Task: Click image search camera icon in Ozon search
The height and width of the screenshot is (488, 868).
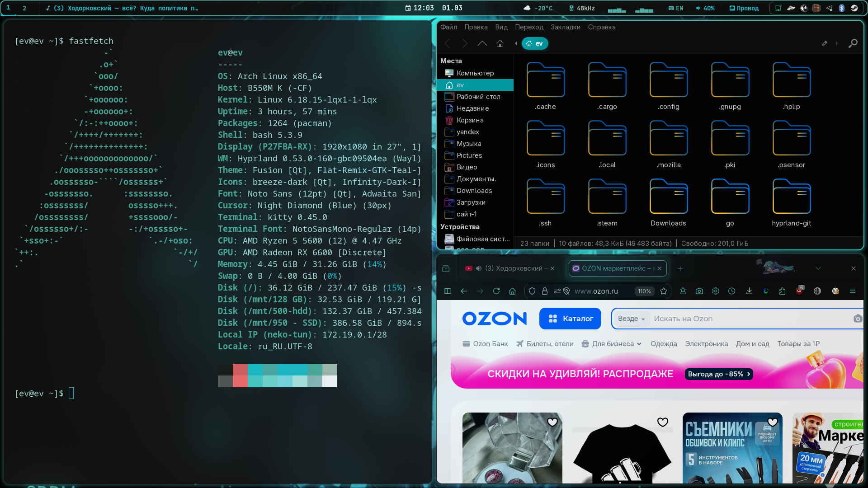Action: click(x=857, y=319)
